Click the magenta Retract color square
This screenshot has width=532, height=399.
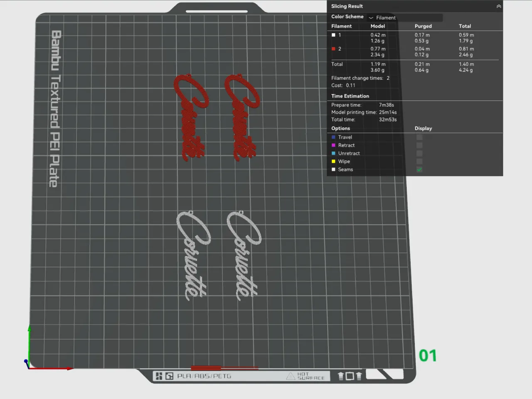point(333,145)
